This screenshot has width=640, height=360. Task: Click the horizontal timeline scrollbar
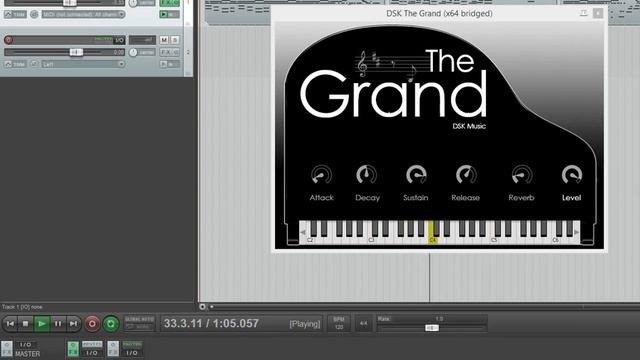coord(424,307)
